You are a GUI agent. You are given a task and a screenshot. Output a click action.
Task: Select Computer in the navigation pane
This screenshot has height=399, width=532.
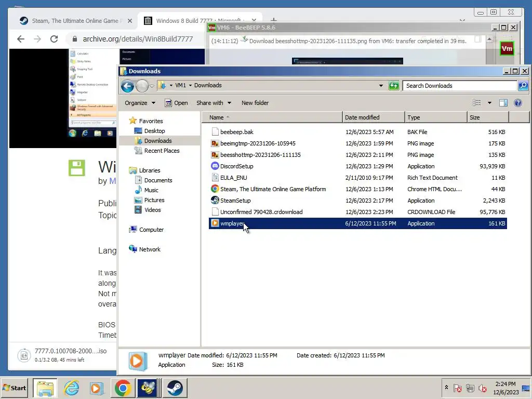coord(151,230)
